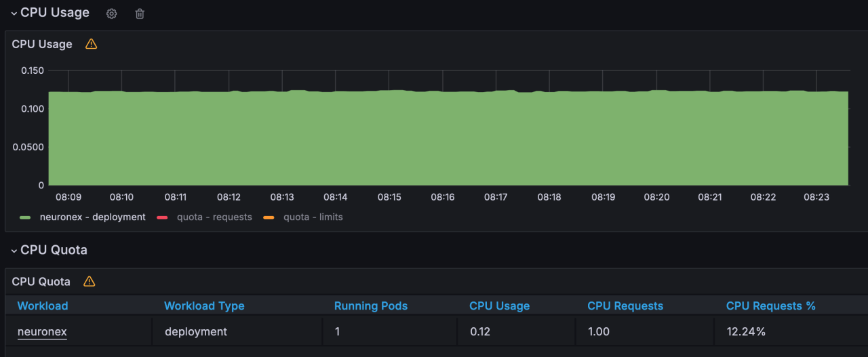The height and width of the screenshot is (357, 868).
Task: Click green neuronex legend color swatch
Action: 25,217
